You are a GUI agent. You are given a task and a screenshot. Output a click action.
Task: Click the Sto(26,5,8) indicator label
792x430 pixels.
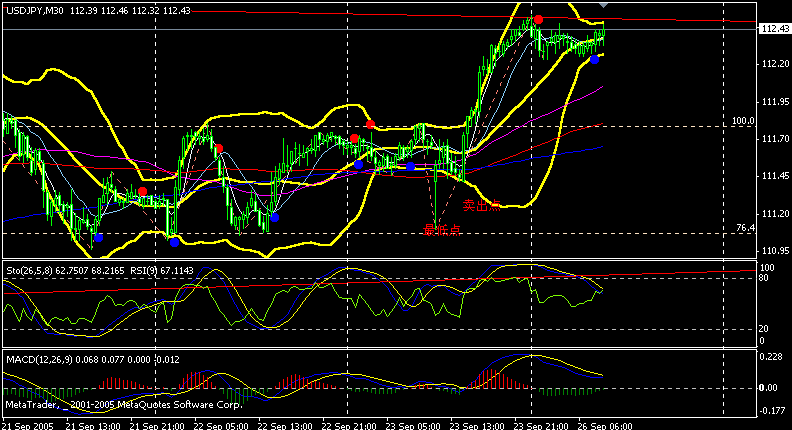point(30,271)
